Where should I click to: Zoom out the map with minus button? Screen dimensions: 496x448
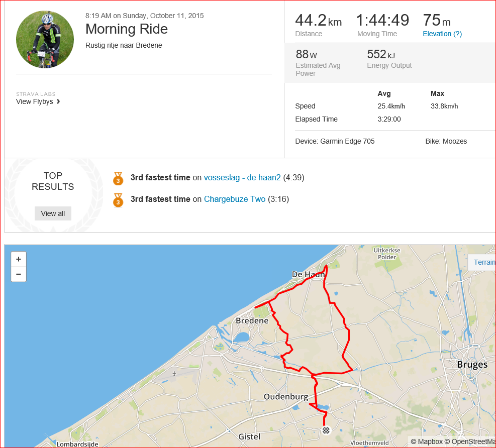[19, 274]
